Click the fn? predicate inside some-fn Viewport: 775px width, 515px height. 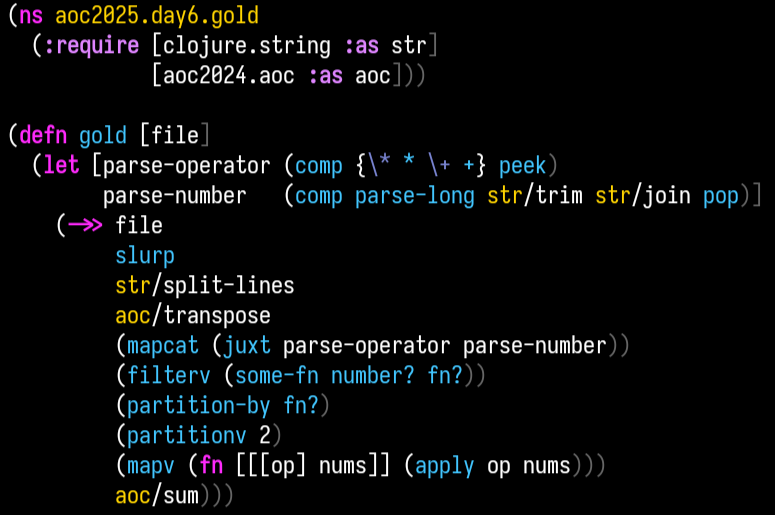(444, 376)
